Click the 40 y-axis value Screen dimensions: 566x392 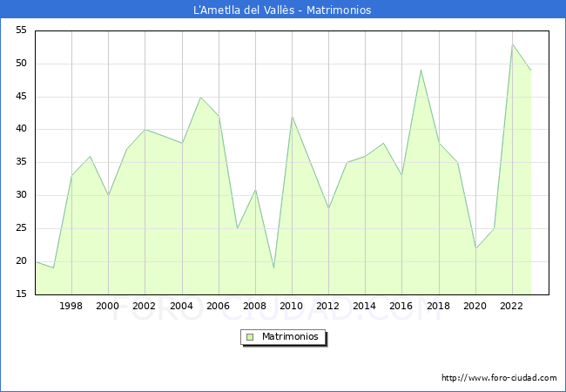click(x=22, y=129)
